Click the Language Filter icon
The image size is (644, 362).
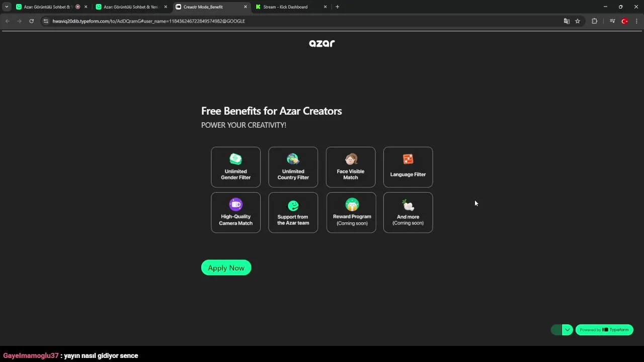tap(408, 159)
